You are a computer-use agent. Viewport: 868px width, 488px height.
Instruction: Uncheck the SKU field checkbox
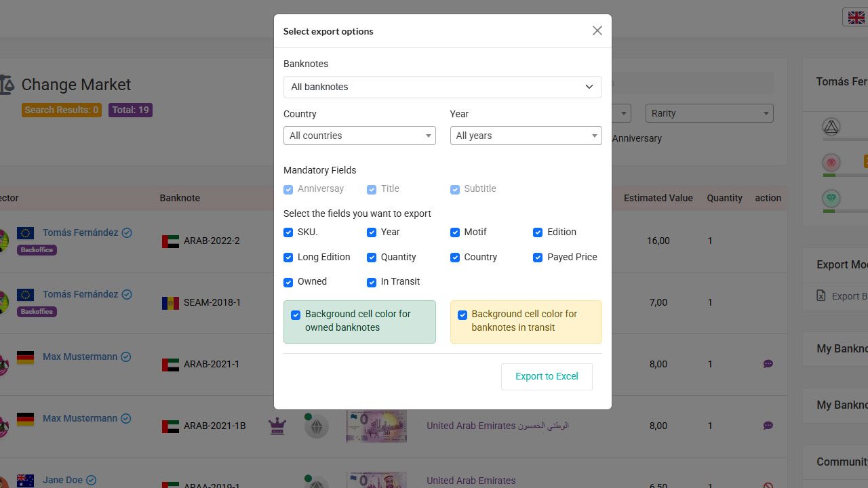coord(288,232)
